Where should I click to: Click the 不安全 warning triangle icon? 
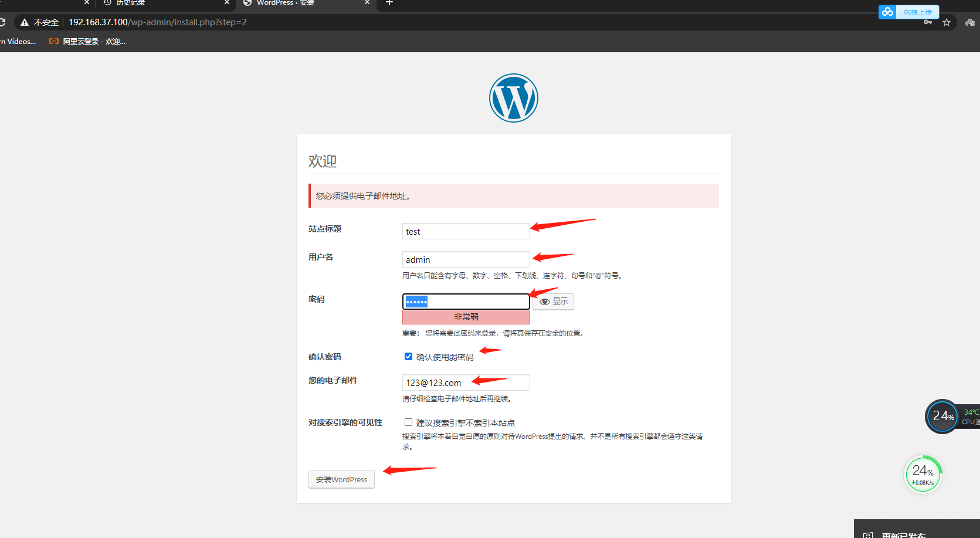point(25,22)
